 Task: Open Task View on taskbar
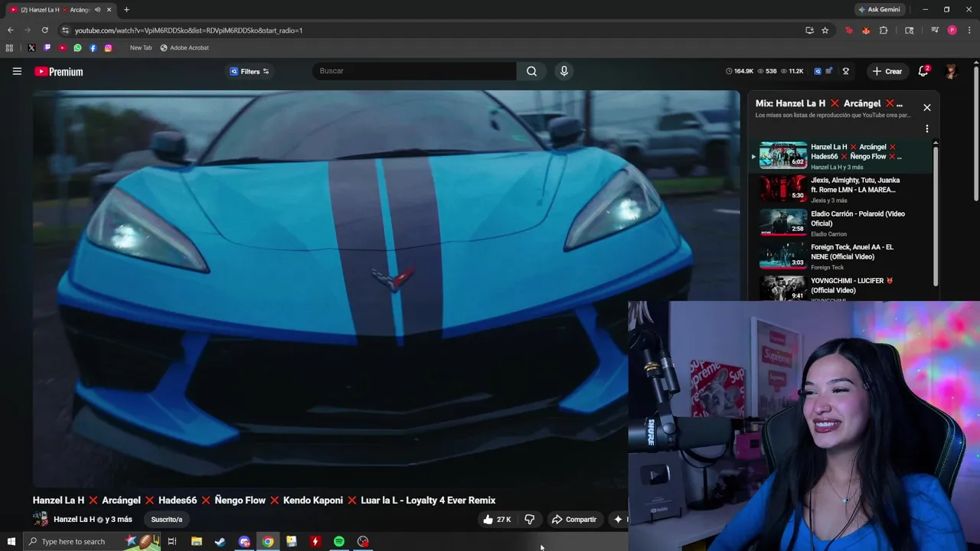click(x=172, y=542)
